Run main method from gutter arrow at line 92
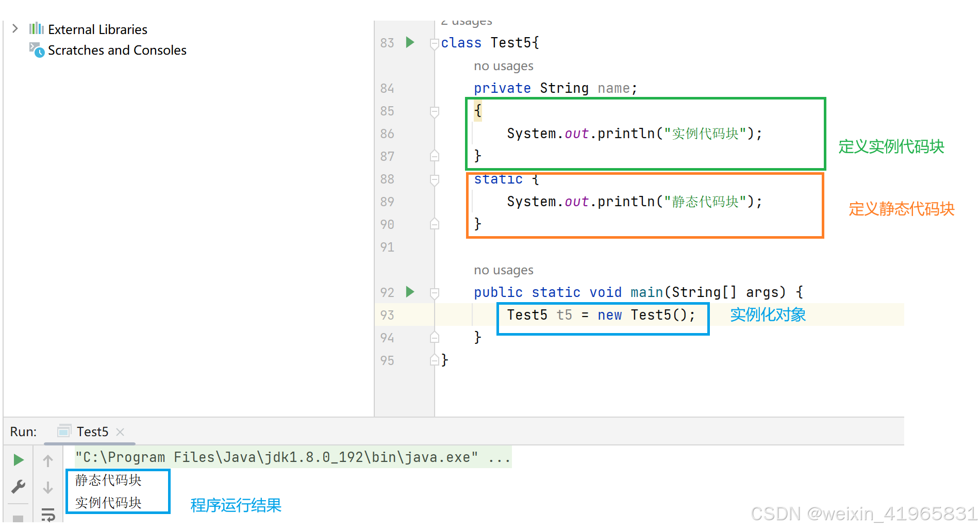Image resolution: width=980 pixels, height=530 pixels. pyautogui.click(x=410, y=292)
